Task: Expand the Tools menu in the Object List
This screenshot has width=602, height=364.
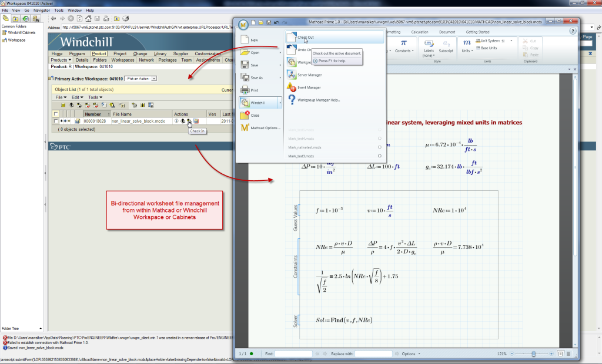Action: point(93,97)
